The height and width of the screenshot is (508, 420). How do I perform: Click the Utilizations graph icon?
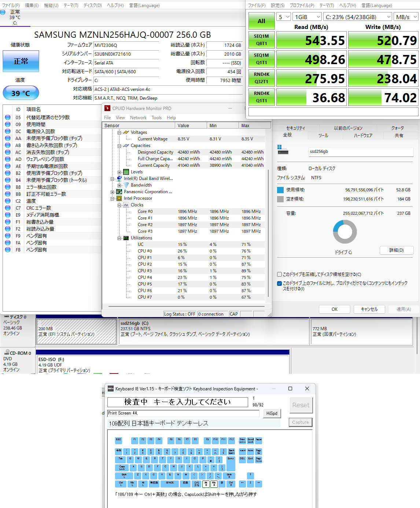tap(126, 238)
